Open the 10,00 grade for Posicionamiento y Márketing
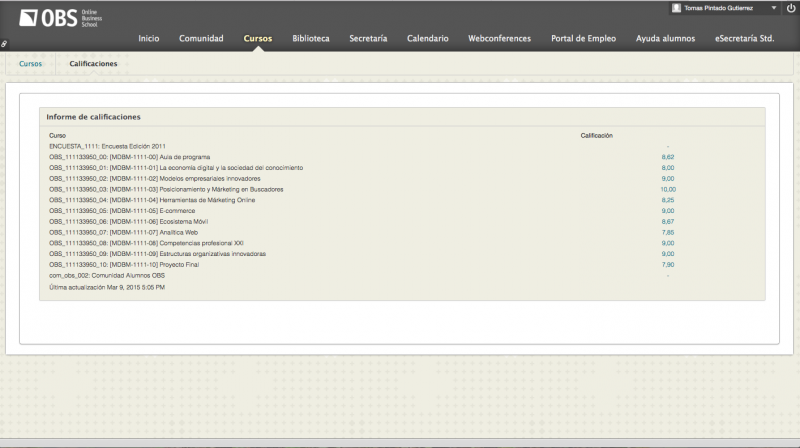Screen dimensions: 800x448 click(668, 189)
